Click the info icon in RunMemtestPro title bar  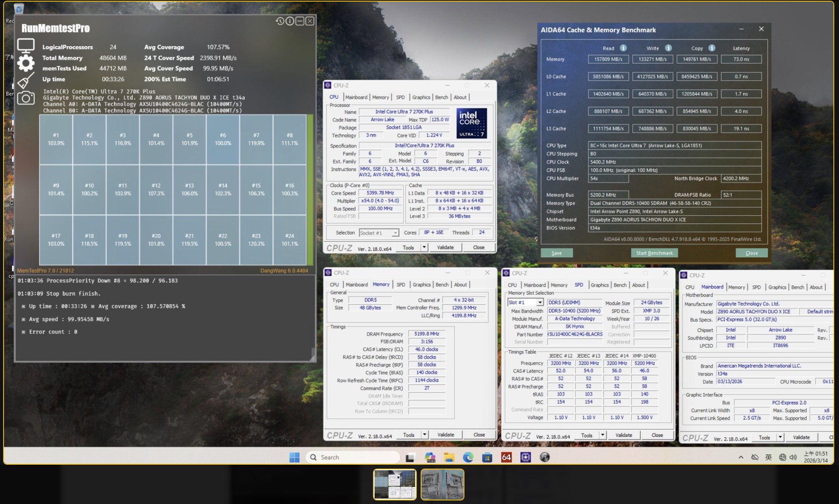[290, 21]
